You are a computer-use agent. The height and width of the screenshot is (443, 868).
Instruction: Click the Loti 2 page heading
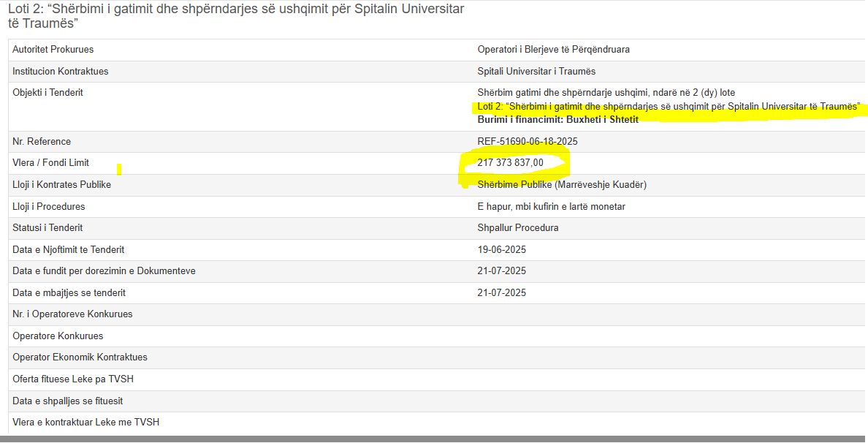(x=235, y=16)
